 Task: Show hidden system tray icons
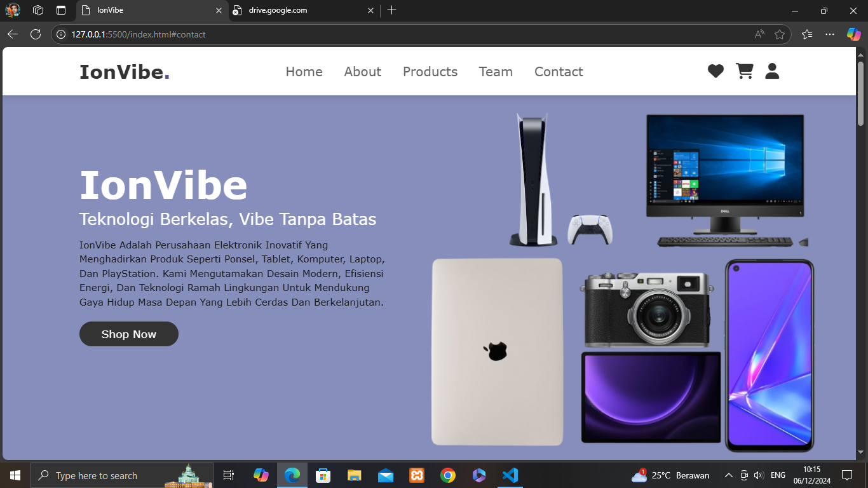(x=729, y=475)
